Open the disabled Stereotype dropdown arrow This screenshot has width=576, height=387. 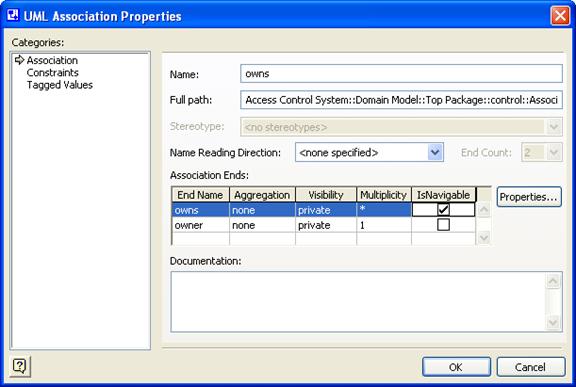554,127
